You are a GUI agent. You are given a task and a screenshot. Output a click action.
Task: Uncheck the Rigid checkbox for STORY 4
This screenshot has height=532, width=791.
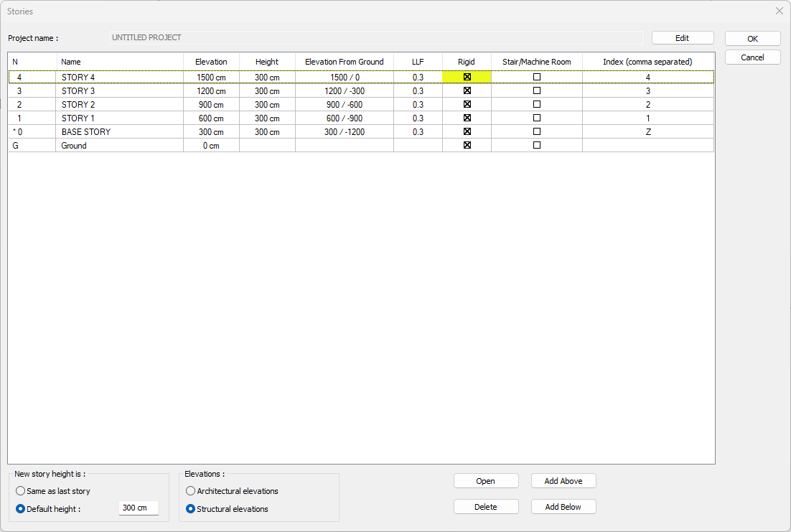pos(467,77)
